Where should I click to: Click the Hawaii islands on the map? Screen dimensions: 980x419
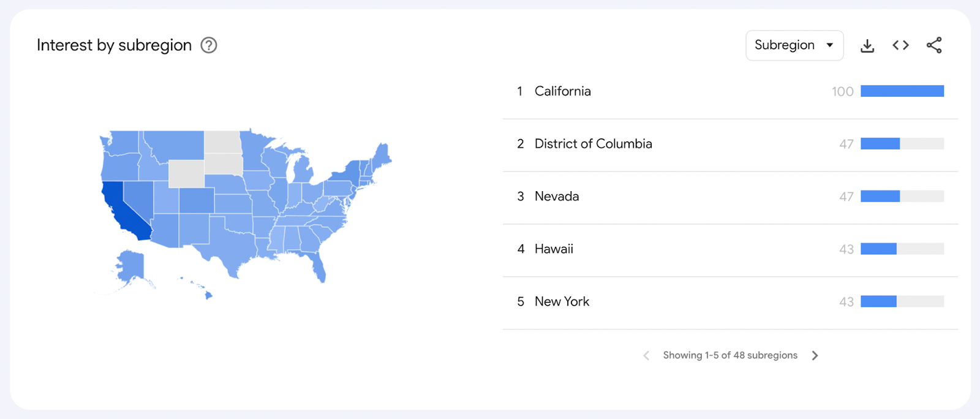click(x=208, y=295)
